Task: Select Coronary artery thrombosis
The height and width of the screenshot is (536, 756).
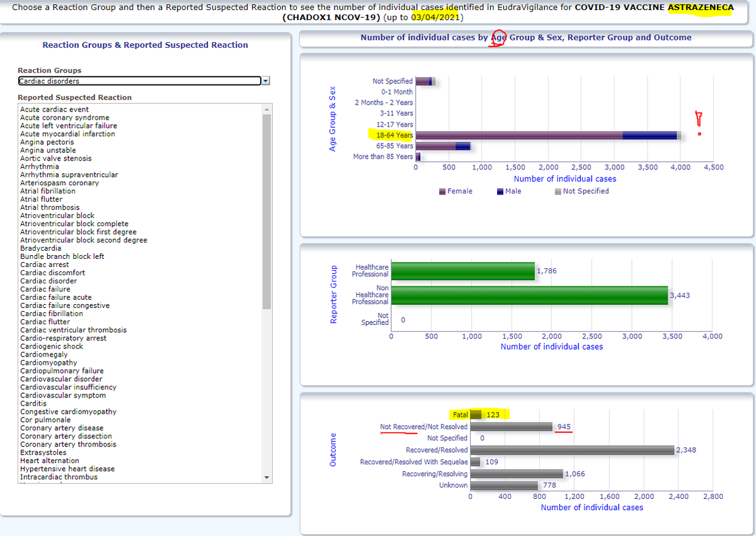Action: click(68, 445)
